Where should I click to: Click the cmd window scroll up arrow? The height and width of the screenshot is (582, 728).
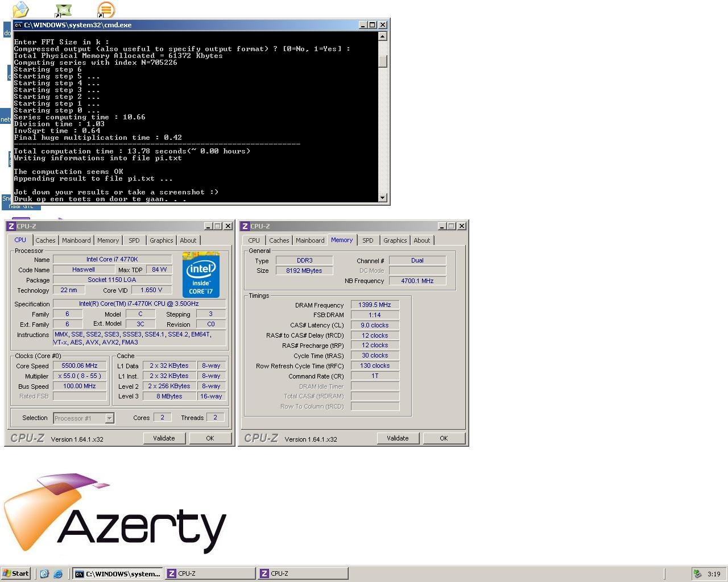point(383,36)
